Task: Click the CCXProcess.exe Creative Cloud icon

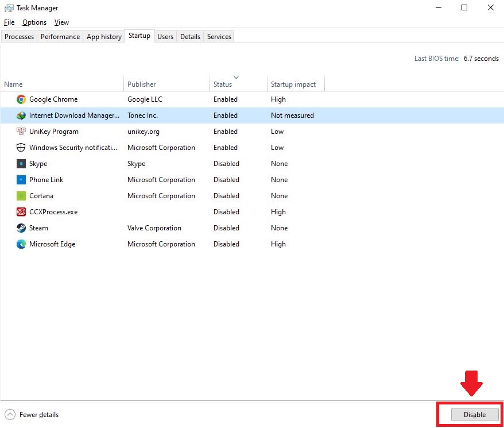Action: (x=21, y=212)
